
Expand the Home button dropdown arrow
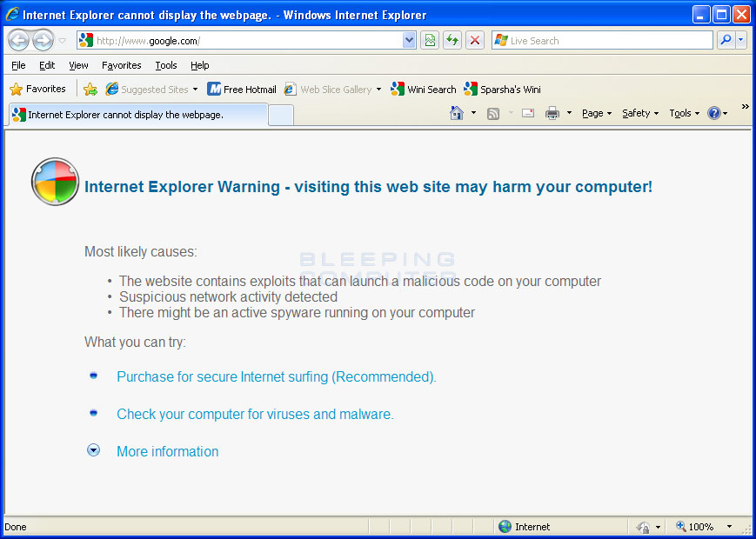473,113
